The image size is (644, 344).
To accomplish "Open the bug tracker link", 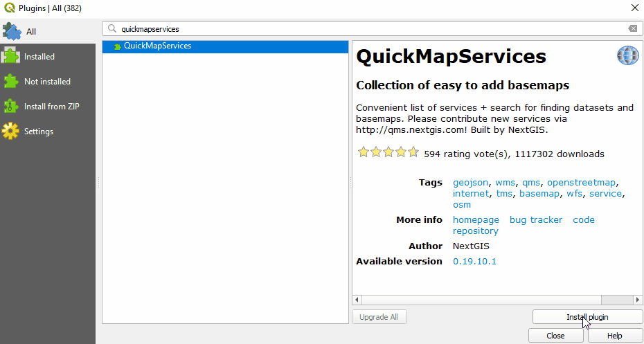I will (x=536, y=220).
